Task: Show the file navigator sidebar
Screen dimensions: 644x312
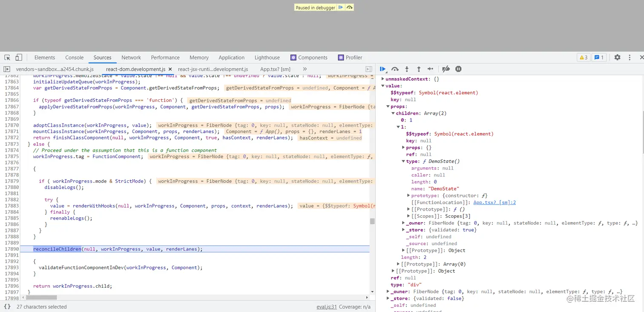Action: pos(7,69)
